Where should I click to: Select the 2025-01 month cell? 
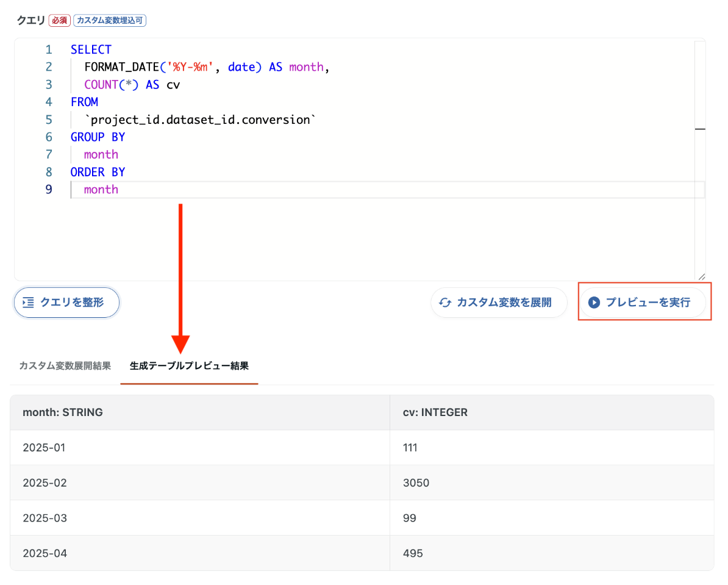44,448
